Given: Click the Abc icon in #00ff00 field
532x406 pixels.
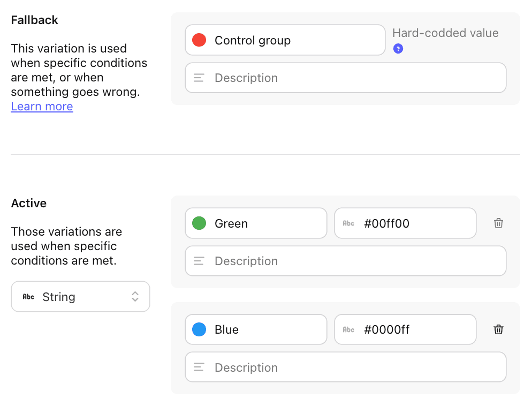Looking at the screenshot, I should point(348,223).
